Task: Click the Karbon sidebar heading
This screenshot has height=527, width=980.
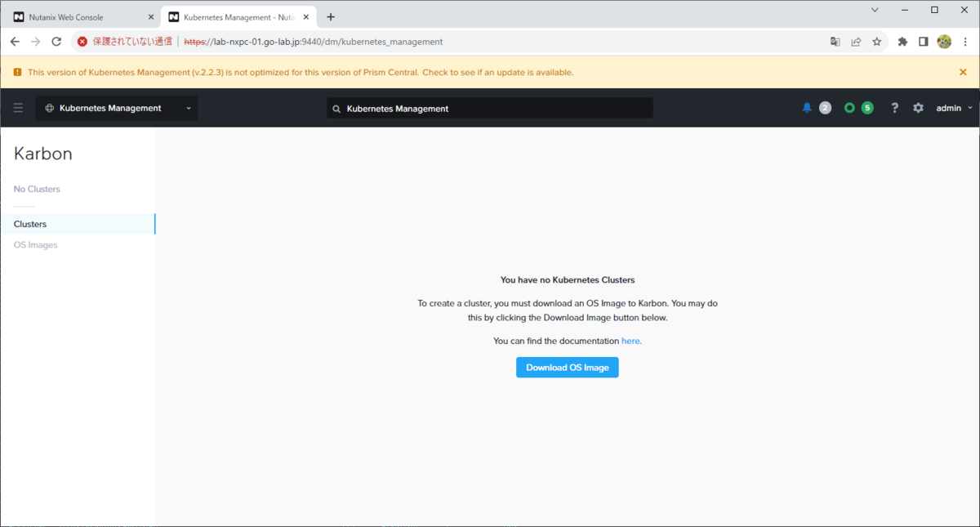Action: (x=43, y=154)
